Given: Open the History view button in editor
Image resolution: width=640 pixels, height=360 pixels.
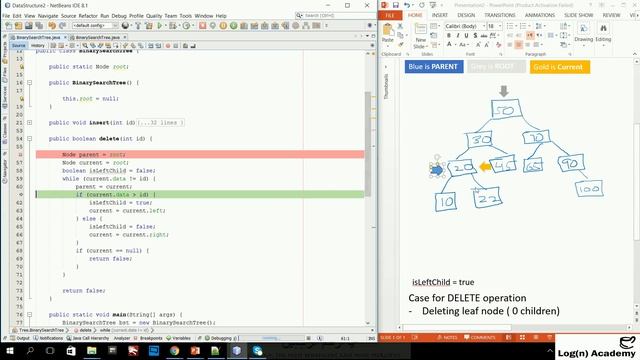Looking at the screenshot, I should click(x=38, y=46).
